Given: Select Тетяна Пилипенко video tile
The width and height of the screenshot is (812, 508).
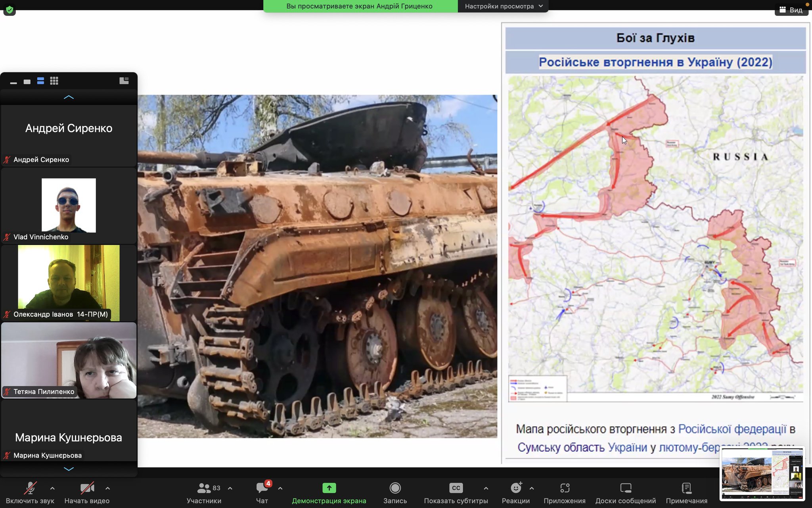Looking at the screenshot, I should [69, 360].
